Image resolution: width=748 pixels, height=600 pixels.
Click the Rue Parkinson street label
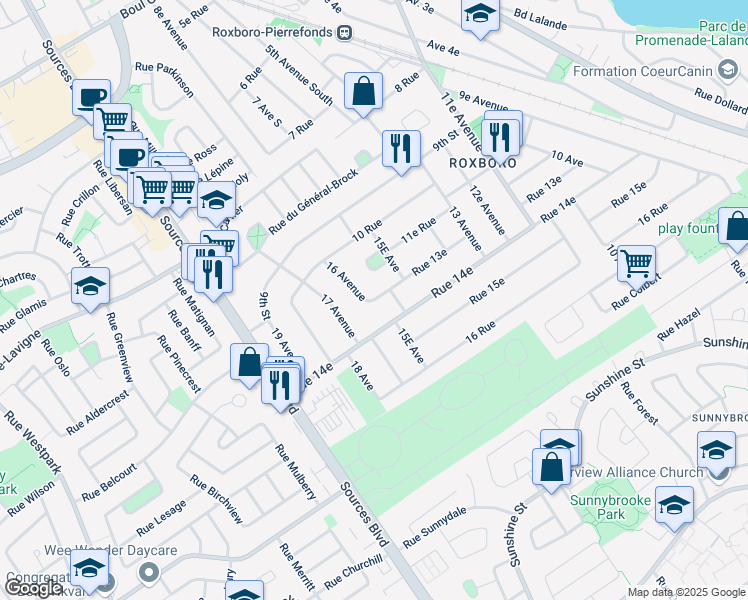[165, 80]
